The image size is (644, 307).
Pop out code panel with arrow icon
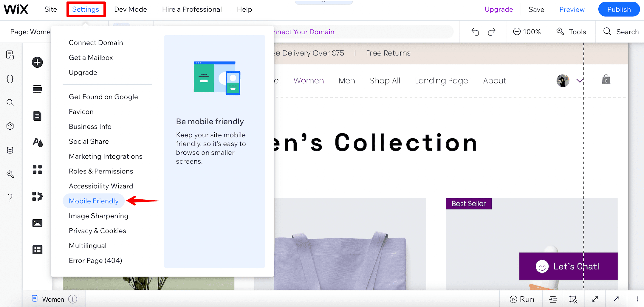coord(616,299)
